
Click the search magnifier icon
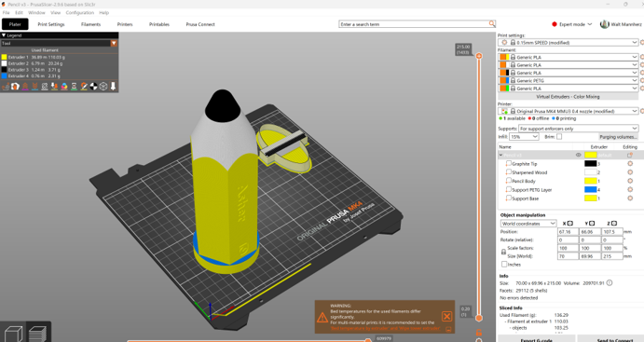(492, 24)
